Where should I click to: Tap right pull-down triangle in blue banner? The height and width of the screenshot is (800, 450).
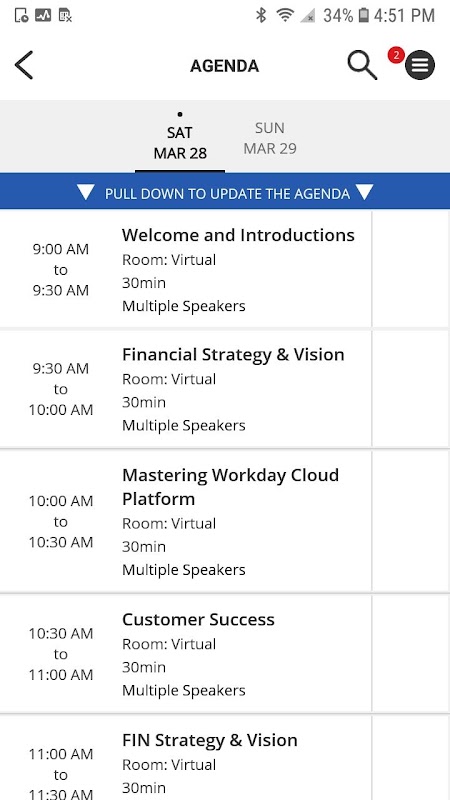365,192
